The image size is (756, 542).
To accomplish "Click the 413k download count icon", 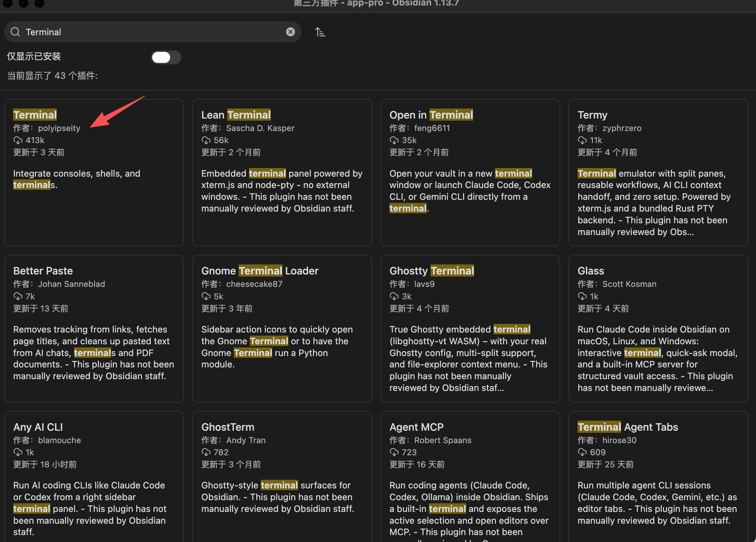I will tap(18, 140).
